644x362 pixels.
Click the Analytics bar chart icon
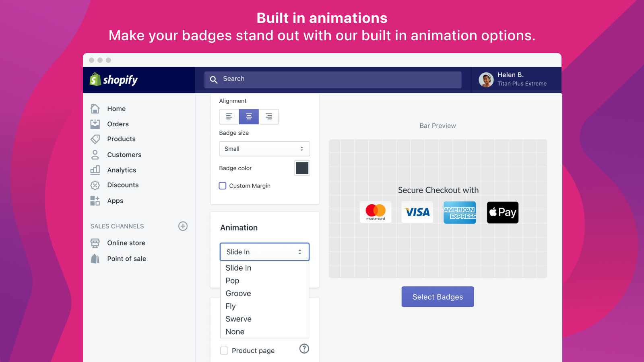click(95, 170)
